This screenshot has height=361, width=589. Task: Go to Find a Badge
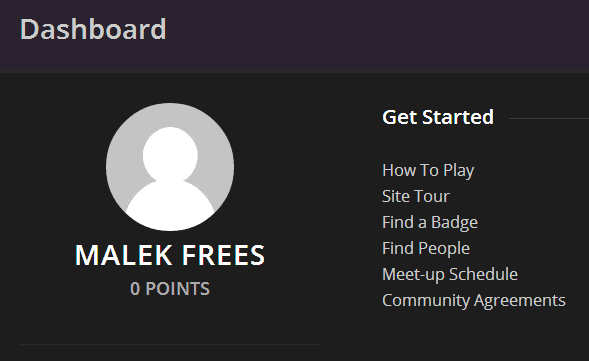[430, 222]
